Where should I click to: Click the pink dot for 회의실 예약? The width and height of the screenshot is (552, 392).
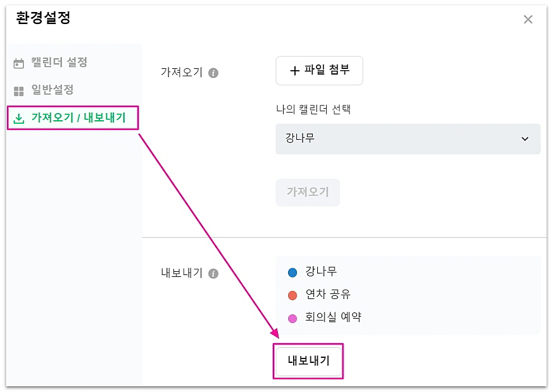pos(292,318)
